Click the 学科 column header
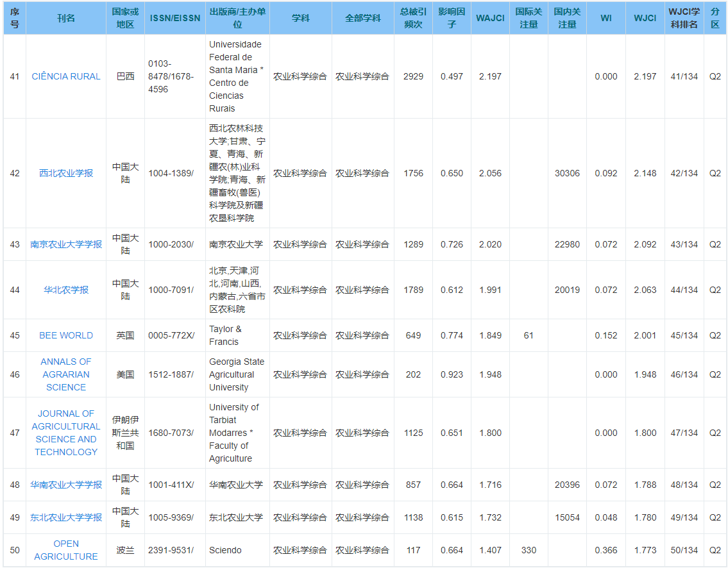 pos(300,18)
